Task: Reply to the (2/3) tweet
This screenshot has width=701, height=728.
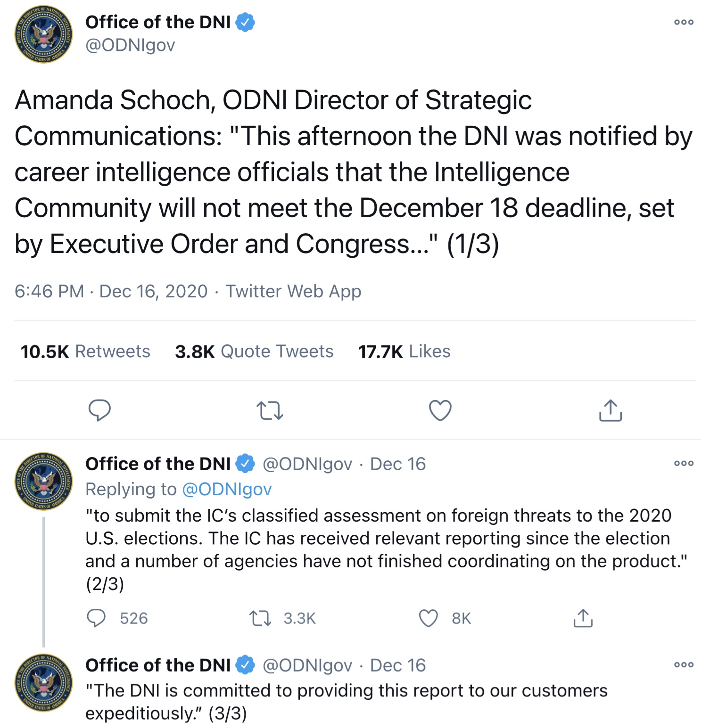Action: pos(97,618)
